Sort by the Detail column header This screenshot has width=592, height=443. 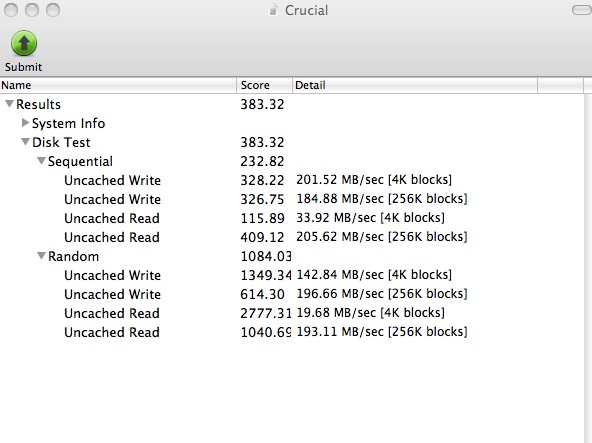(415, 85)
